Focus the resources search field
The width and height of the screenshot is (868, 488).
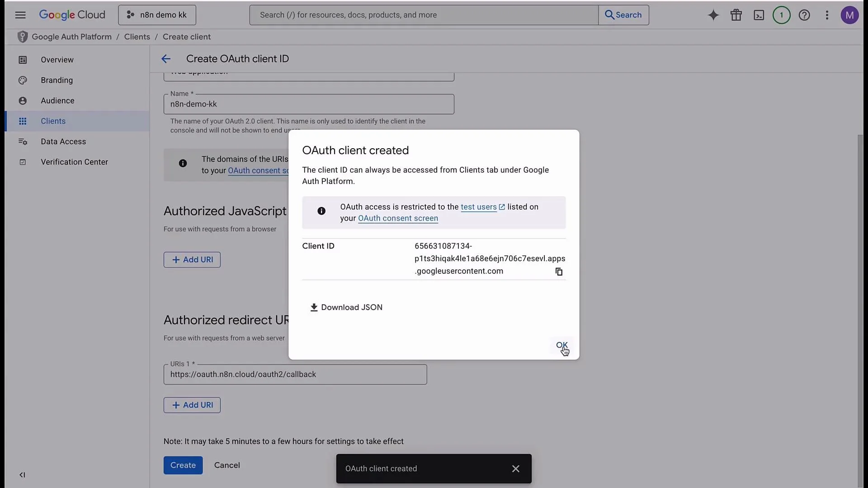(424, 15)
